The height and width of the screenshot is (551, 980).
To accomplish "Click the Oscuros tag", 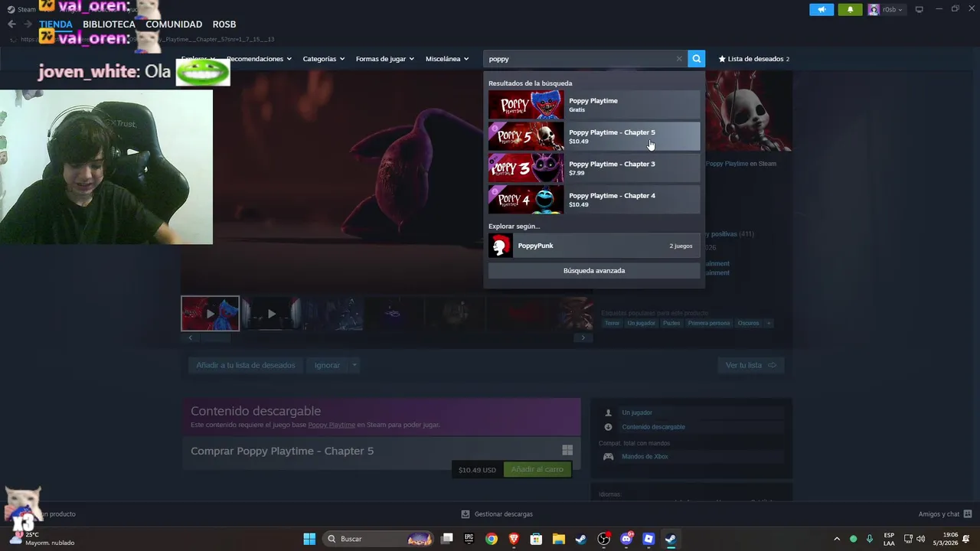I will coord(748,323).
